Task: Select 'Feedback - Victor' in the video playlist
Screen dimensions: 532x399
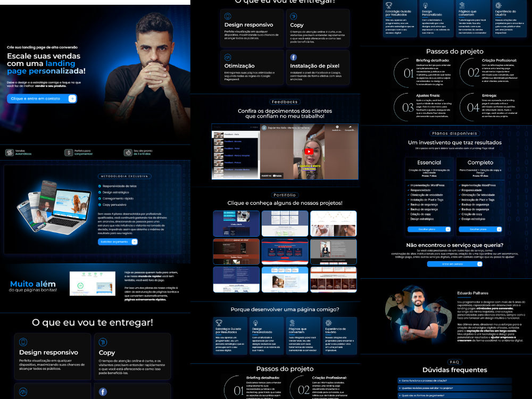Action: 236,148
